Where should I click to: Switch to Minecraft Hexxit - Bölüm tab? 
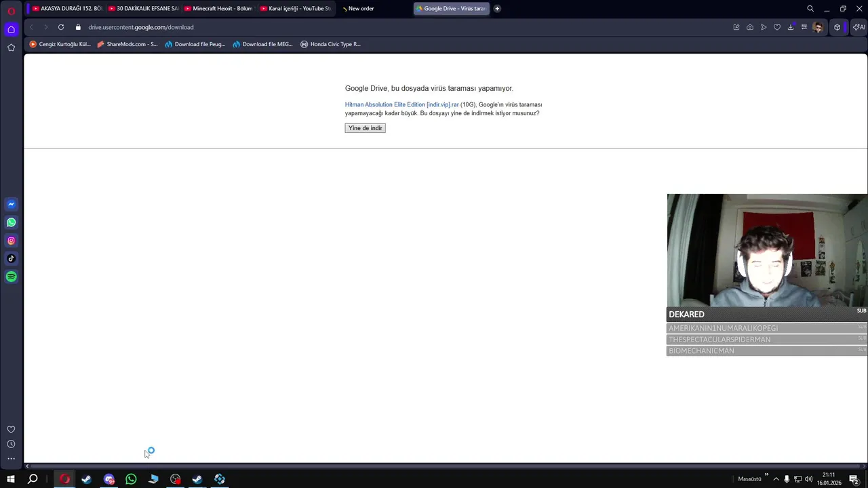(219, 9)
